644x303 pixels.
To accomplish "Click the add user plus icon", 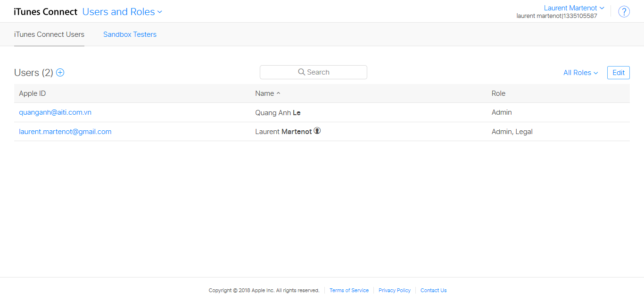I will pyautogui.click(x=60, y=73).
